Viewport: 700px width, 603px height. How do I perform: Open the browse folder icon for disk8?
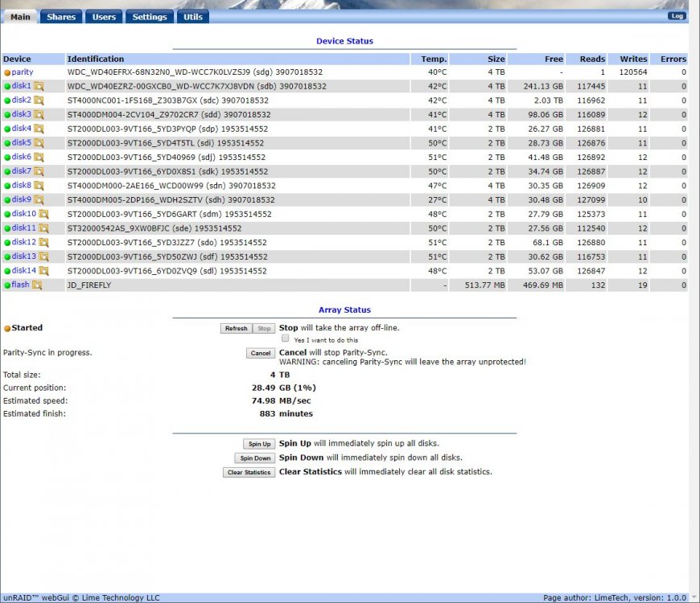(x=39, y=186)
